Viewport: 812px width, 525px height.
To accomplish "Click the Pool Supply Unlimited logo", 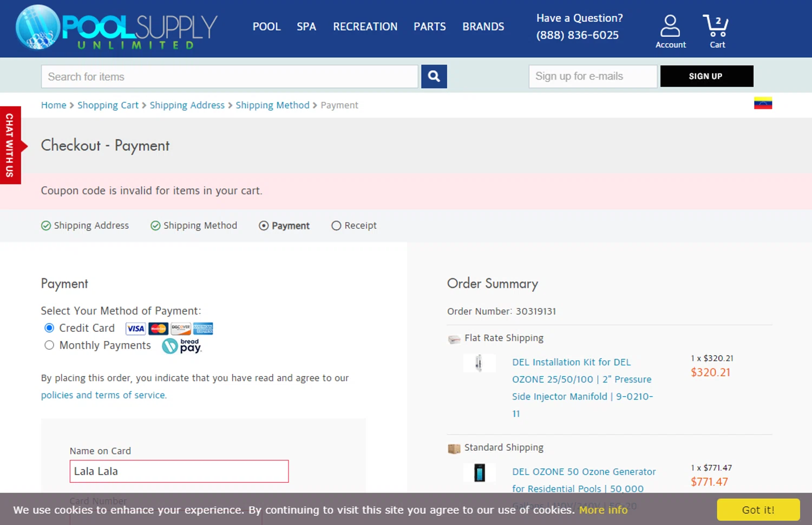I will tap(116, 28).
